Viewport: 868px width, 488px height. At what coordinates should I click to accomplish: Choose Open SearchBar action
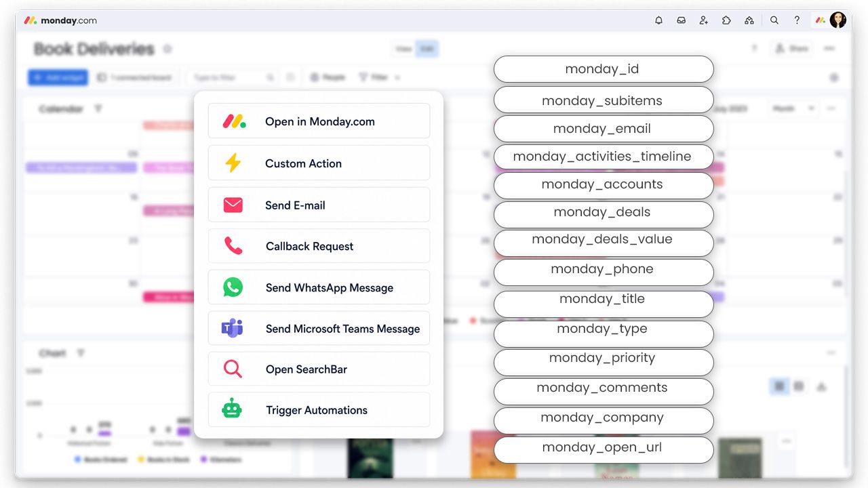click(x=319, y=369)
